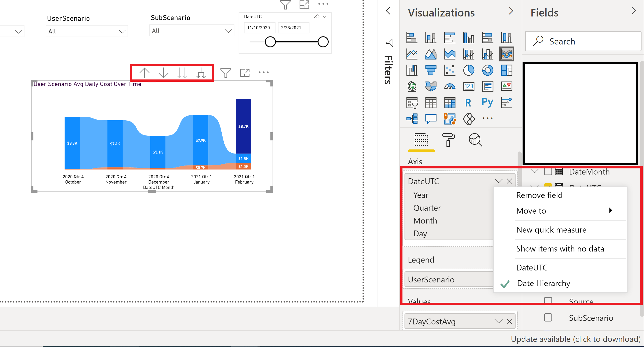Select the matrix visualization icon
Viewport: 644px width, 347px height.
[449, 103]
